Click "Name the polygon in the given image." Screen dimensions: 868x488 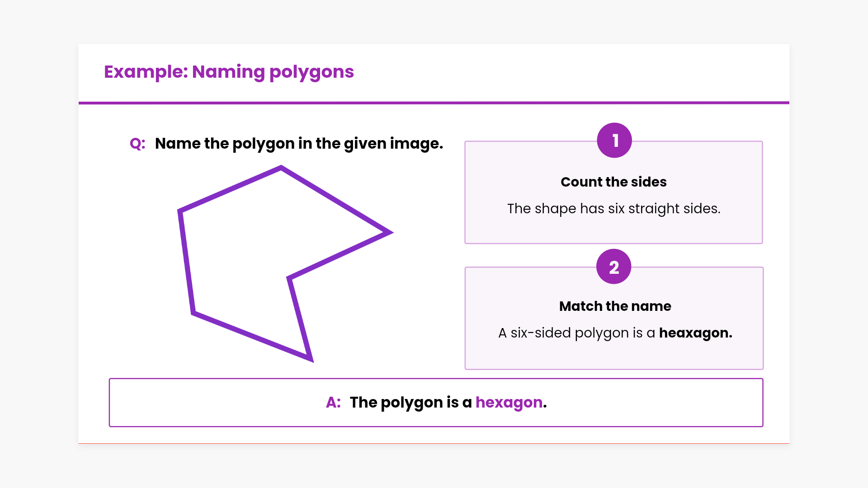[299, 144]
